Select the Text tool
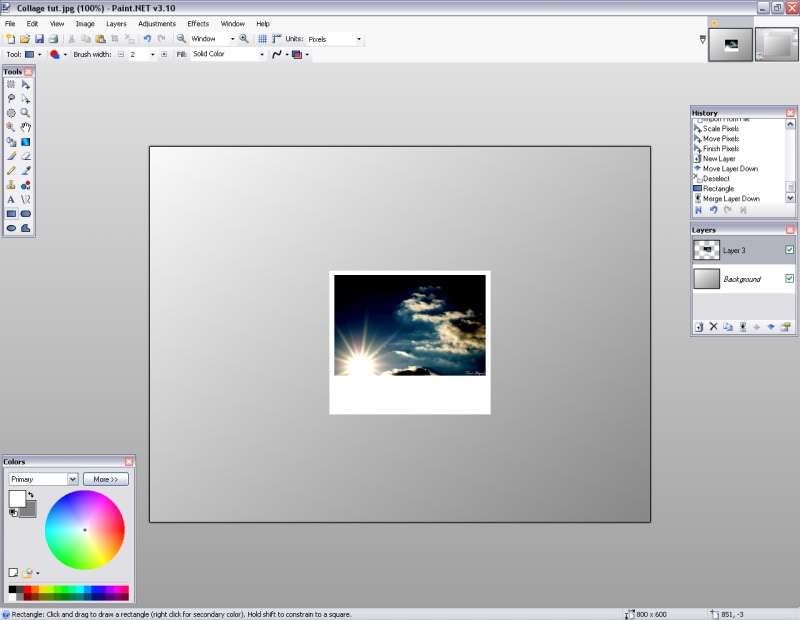This screenshot has width=800, height=620. point(11,200)
